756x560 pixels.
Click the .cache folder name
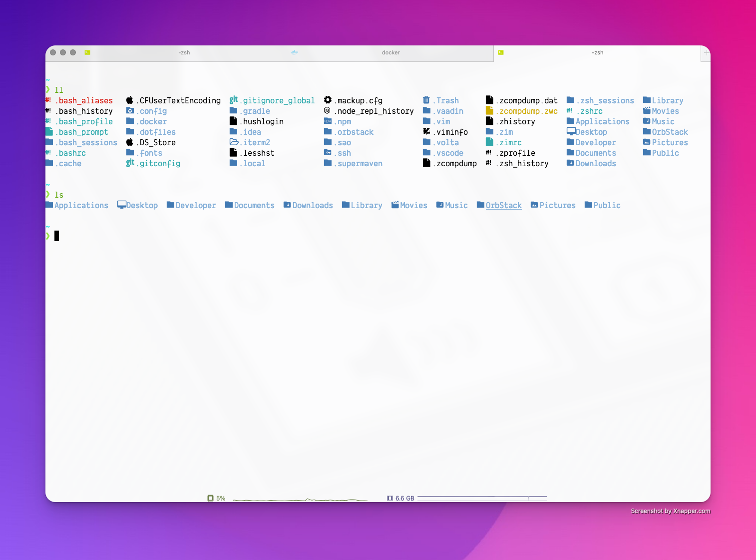(68, 163)
